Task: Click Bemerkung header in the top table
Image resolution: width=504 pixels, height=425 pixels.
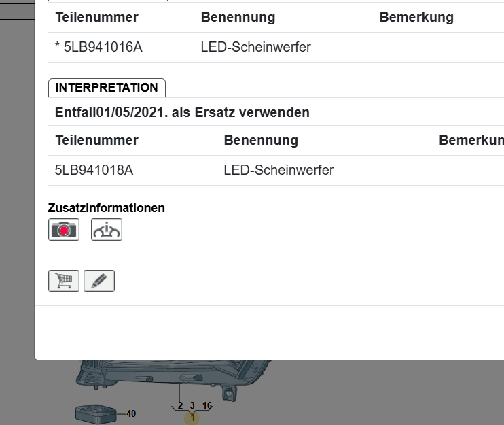Action: [416, 18]
